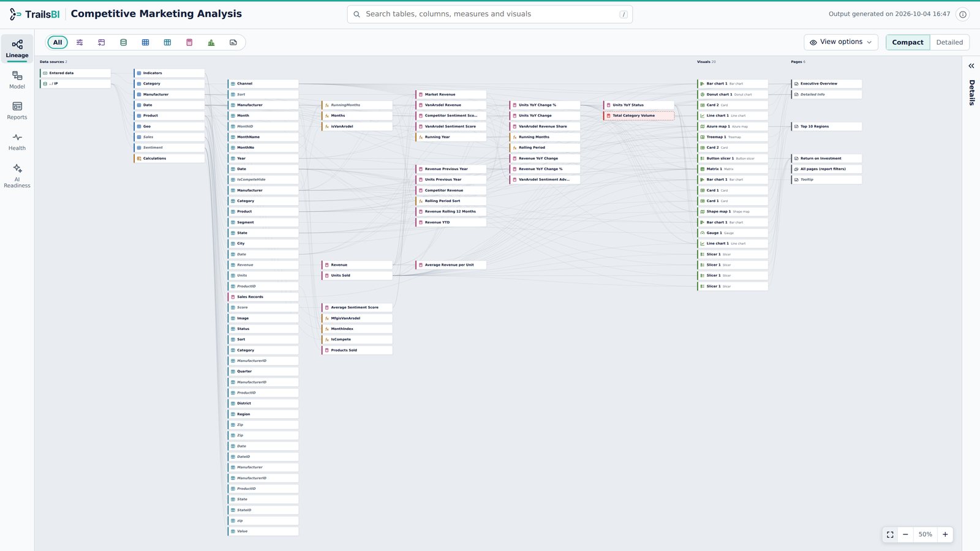This screenshot has height=551, width=980.
Task: Filter lineage by data sources database icon
Action: pyautogui.click(x=123, y=42)
